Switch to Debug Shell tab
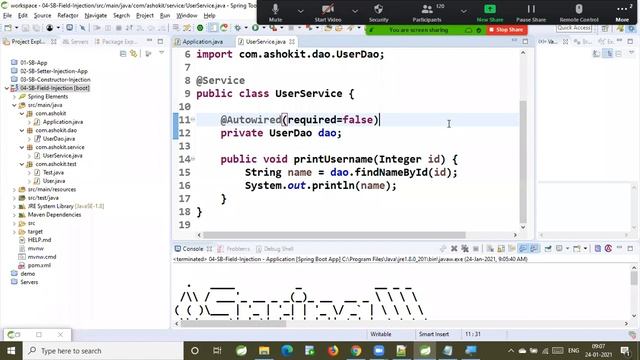640x360 pixels. point(275,249)
